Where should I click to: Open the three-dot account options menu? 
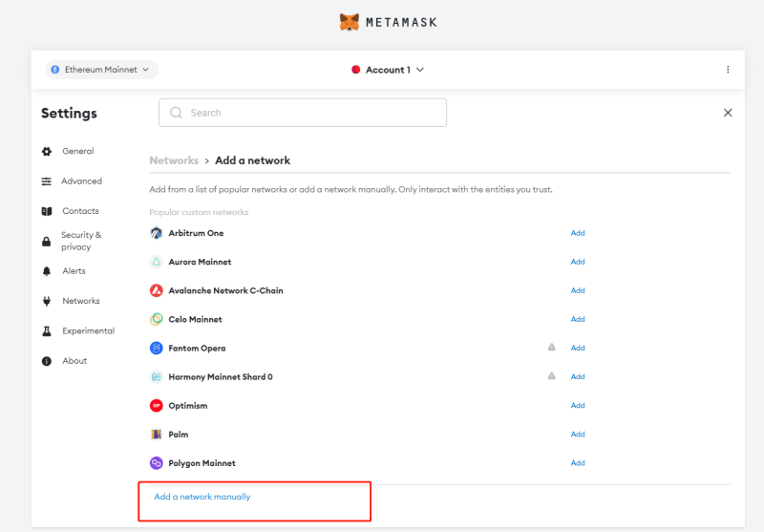(x=728, y=70)
